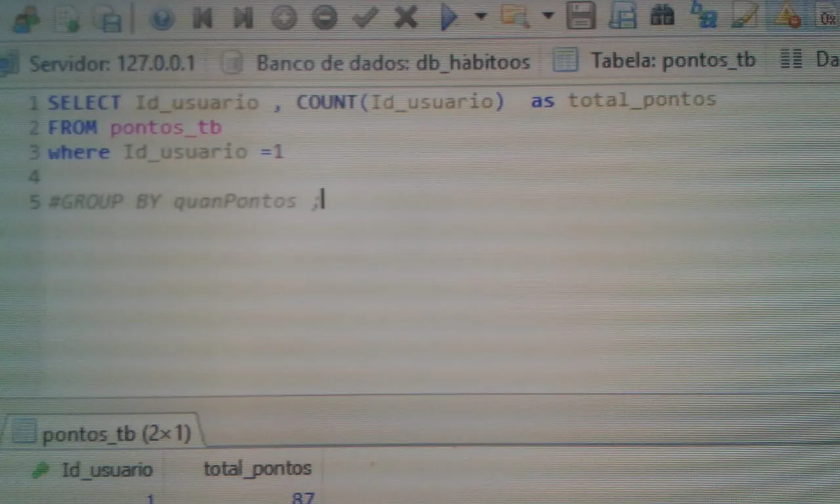Expand dropdown arrow beside load file folder

[548, 16]
